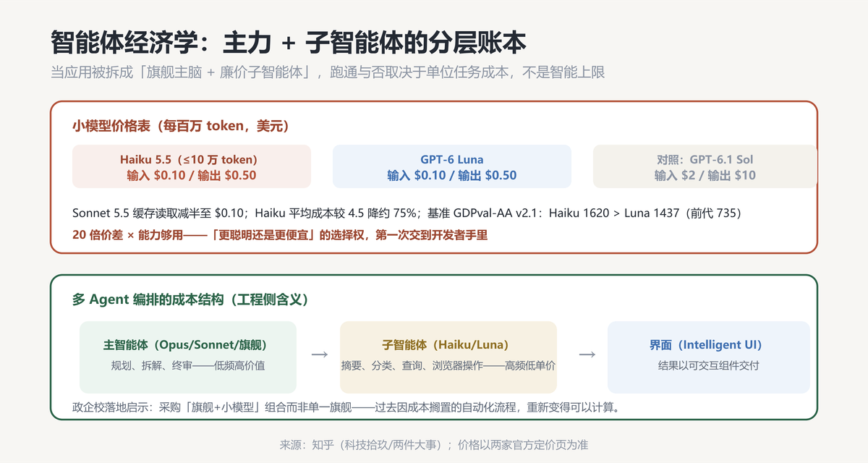This screenshot has width=868, height=463.
Task: Select the 对照:GPT-6.1 Sol card
Action: pyautogui.click(x=705, y=166)
